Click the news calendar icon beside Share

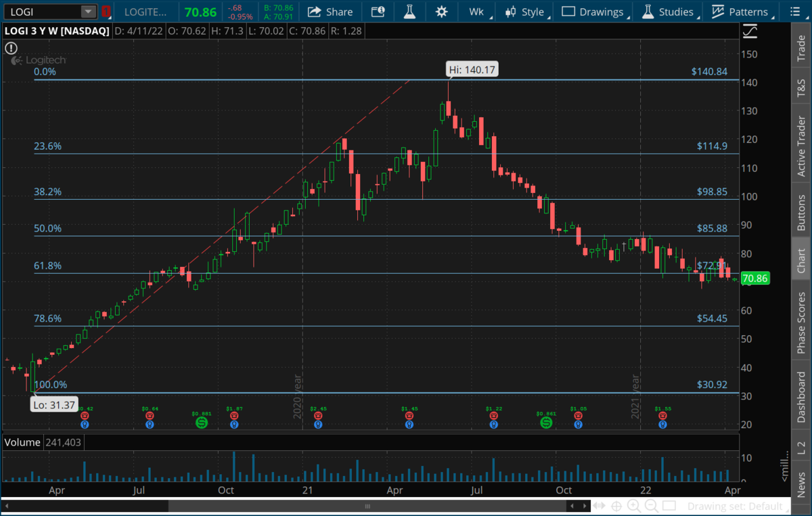click(378, 12)
